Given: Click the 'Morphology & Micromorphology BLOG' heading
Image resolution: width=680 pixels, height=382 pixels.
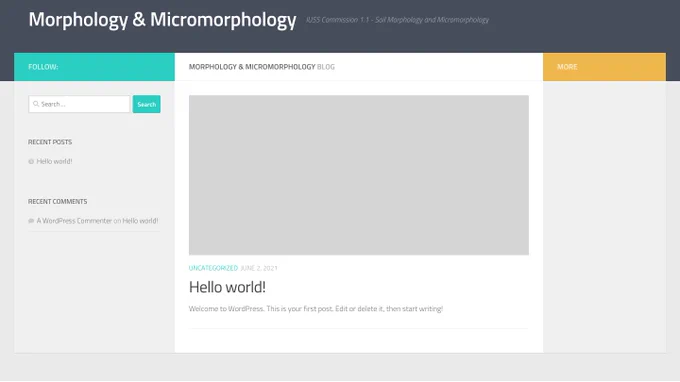Looking at the screenshot, I should pyautogui.click(x=262, y=67).
